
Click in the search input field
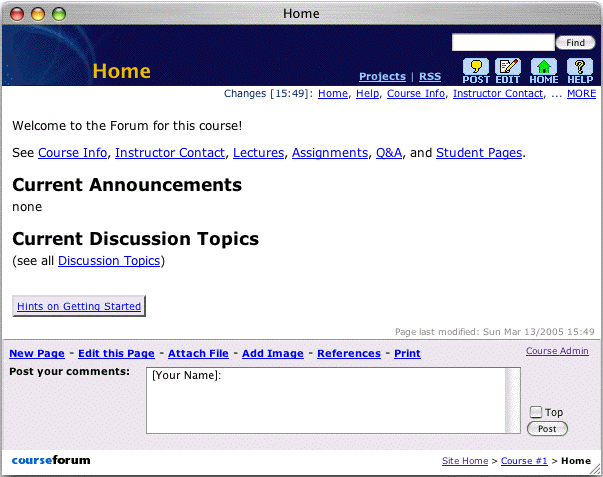tap(503, 42)
